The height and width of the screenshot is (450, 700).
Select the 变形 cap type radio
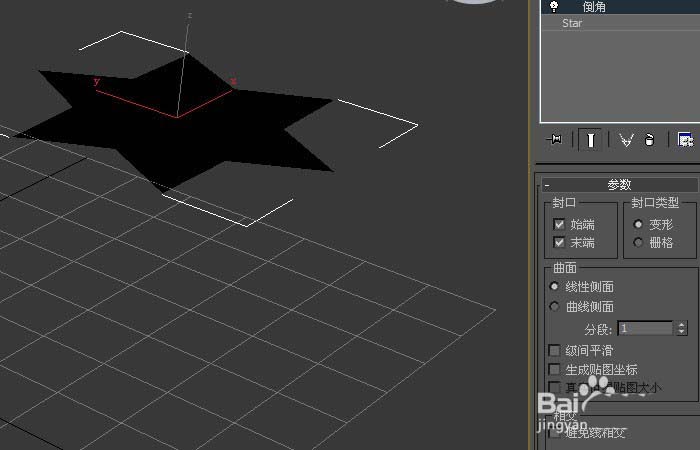pyautogui.click(x=638, y=224)
